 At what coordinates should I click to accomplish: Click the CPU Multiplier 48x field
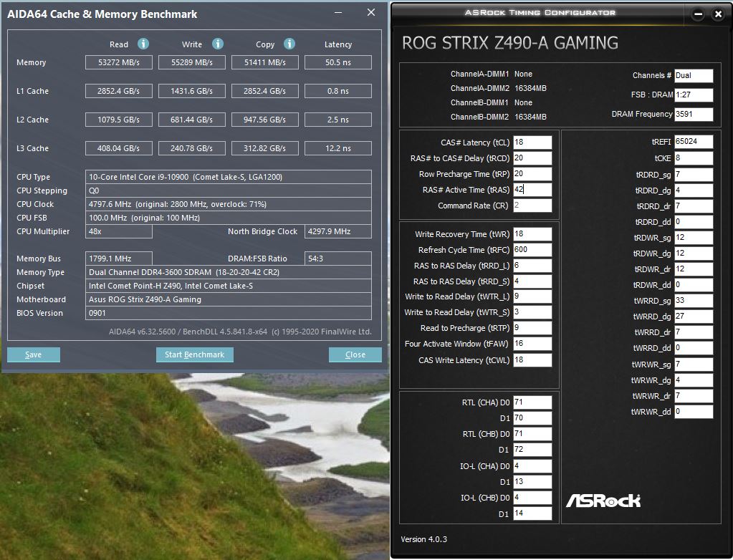pyautogui.click(x=119, y=231)
